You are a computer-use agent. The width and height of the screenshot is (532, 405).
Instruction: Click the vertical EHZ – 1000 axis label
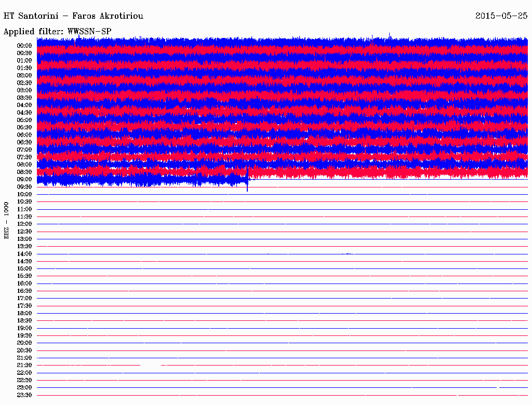tap(7, 220)
